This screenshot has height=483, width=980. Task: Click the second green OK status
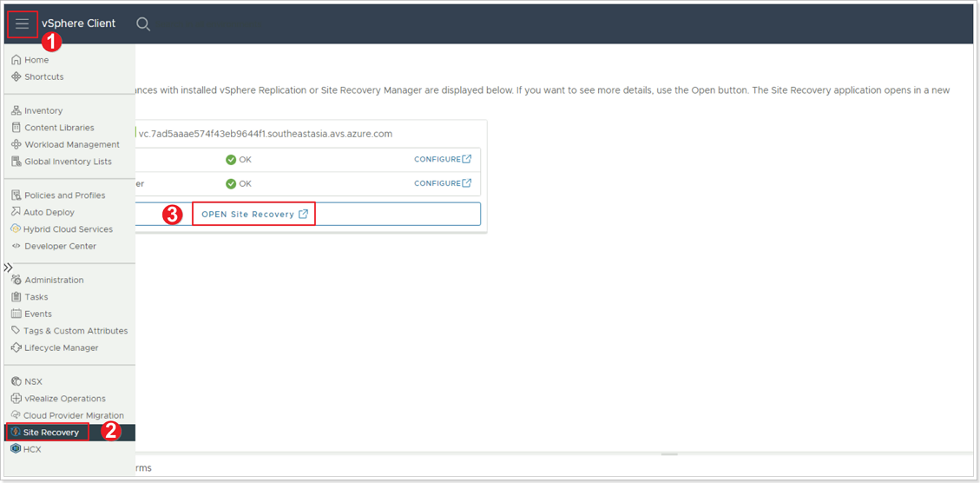coord(238,184)
